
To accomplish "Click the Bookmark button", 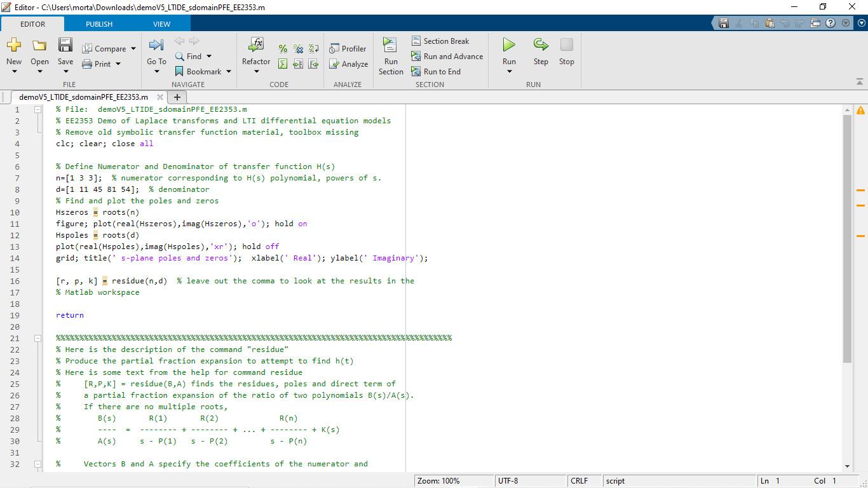I will [198, 72].
